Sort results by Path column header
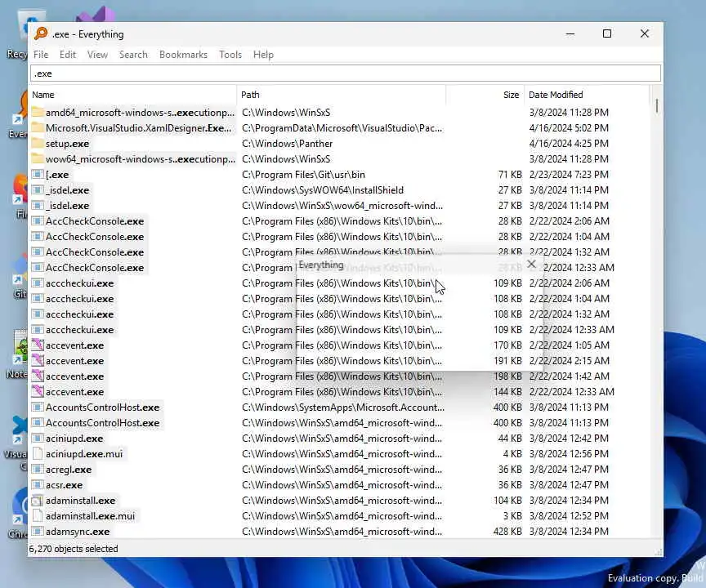Viewport: 706px width, 588px height. click(x=342, y=95)
